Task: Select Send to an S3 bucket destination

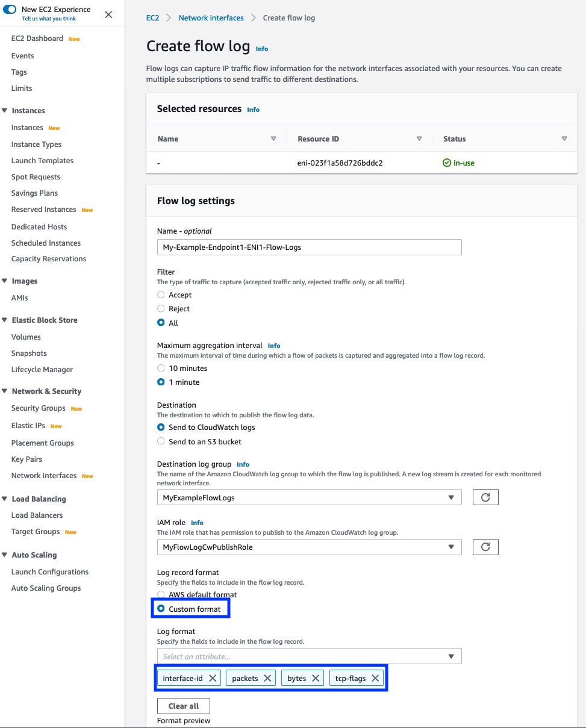Action: tap(161, 441)
